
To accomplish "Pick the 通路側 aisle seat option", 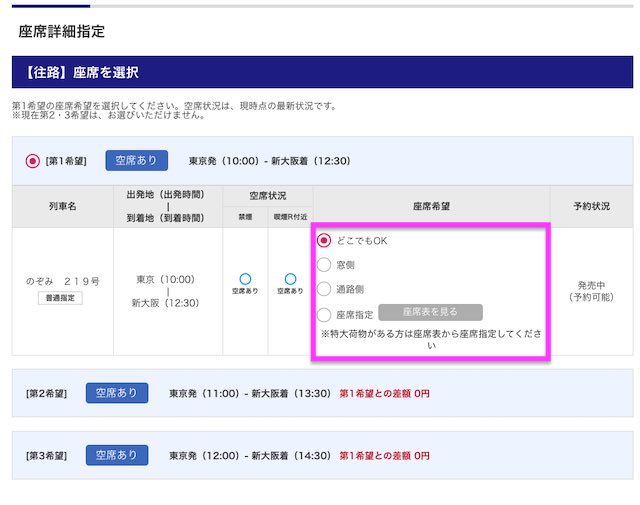I will click(324, 289).
